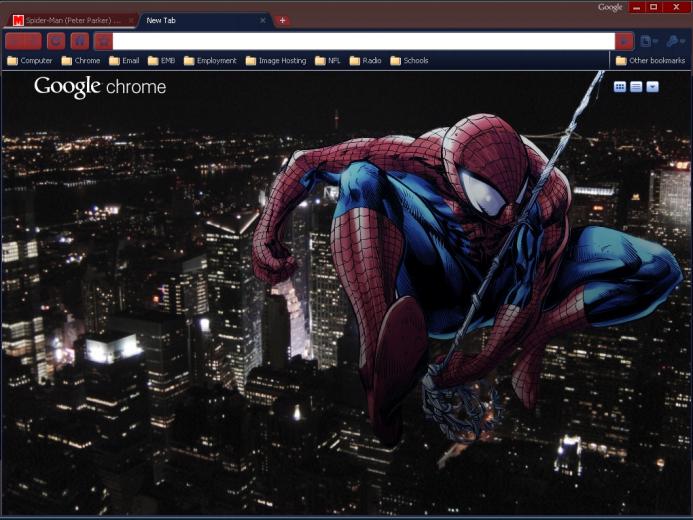Open the Radio bookmarks folder
Screen dimensions: 693x520
366,61
